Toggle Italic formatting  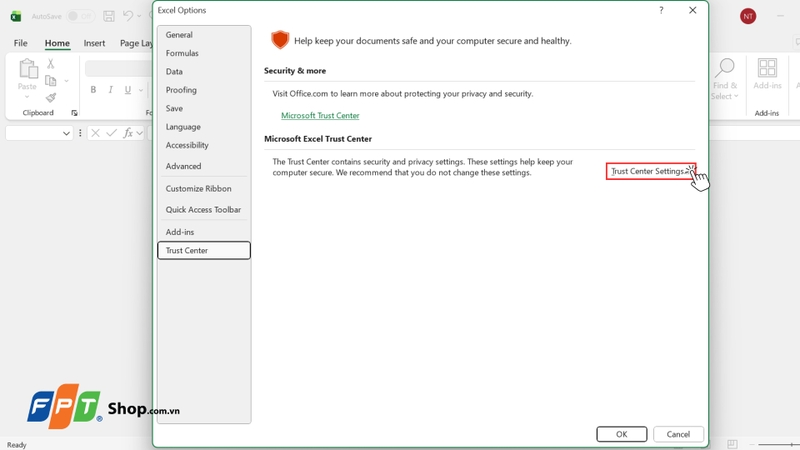pyautogui.click(x=110, y=90)
